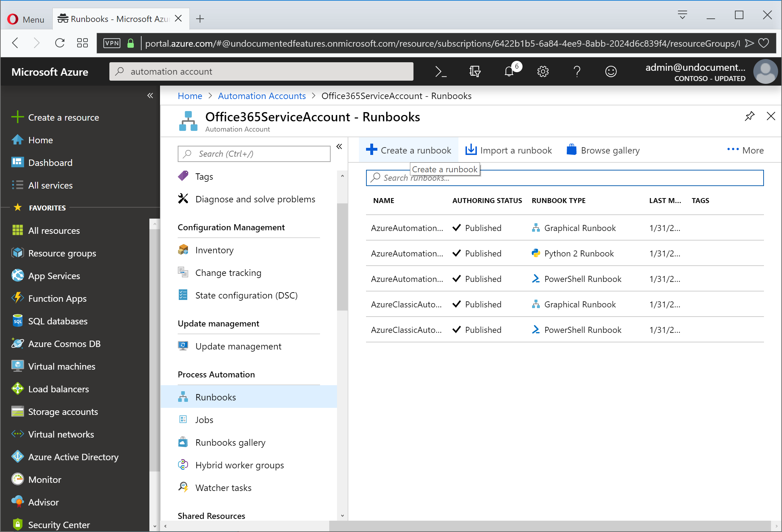
Task: Click the admin account avatar
Action: (x=766, y=71)
